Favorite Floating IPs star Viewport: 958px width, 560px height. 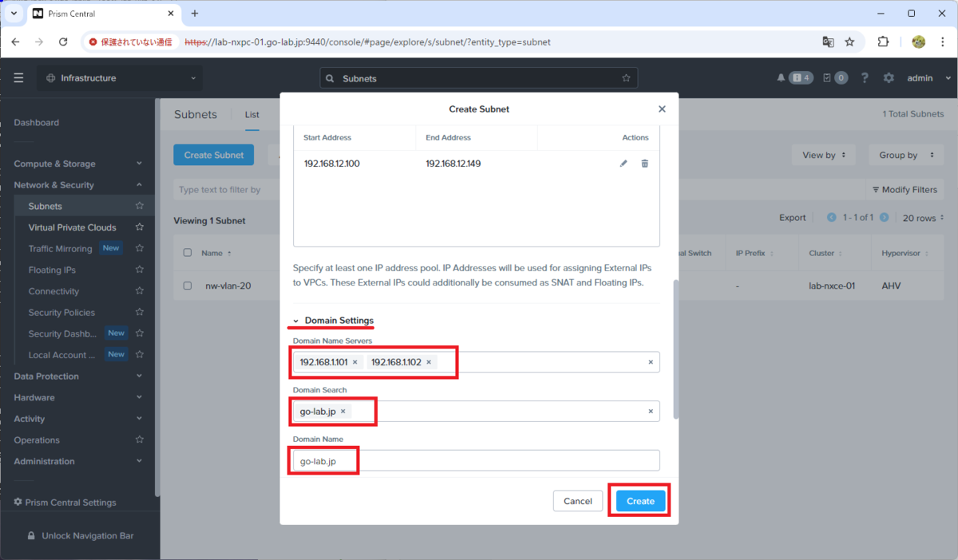(140, 270)
